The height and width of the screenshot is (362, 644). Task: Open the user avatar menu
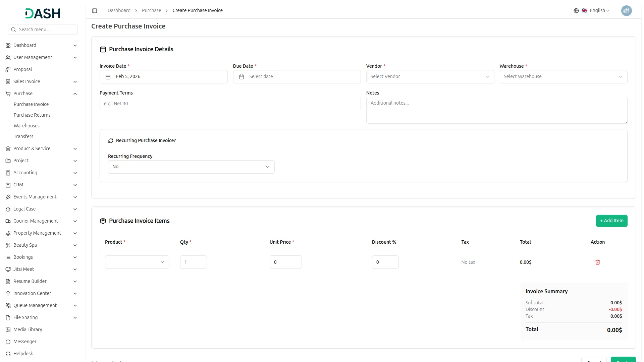[x=626, y=11]
